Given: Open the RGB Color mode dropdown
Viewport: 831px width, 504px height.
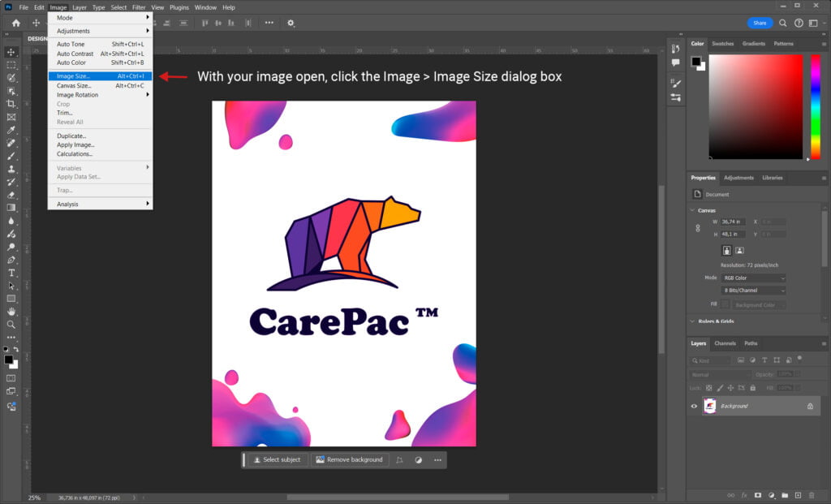Looking at the screenshot, I should tap(753, 278).
